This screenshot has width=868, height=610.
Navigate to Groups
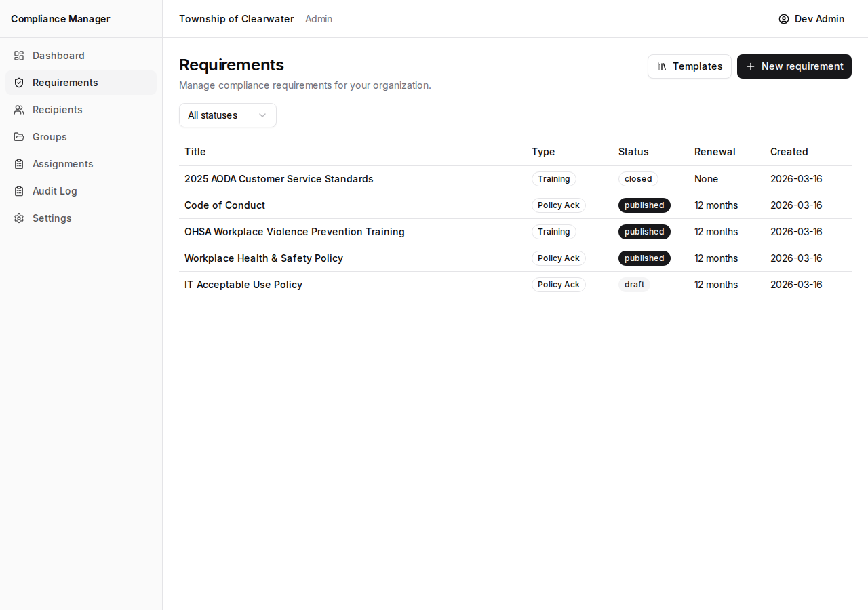coord(81,137)
